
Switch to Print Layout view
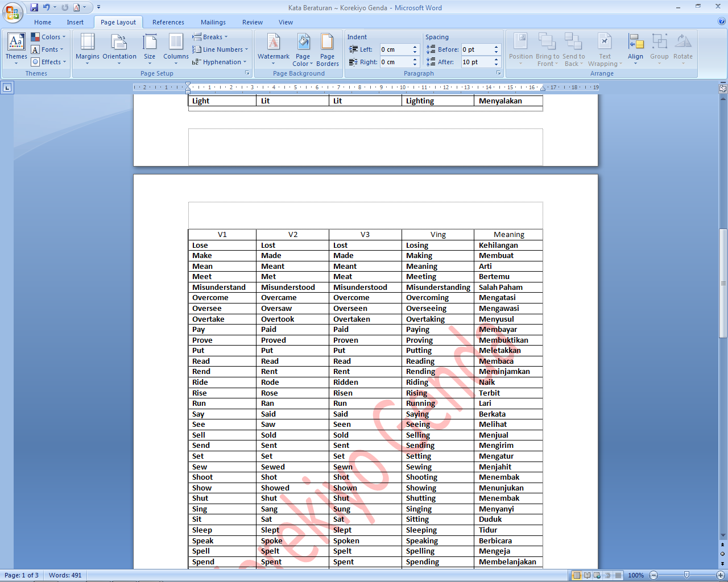pyautogui.click(x=577, y=575)
